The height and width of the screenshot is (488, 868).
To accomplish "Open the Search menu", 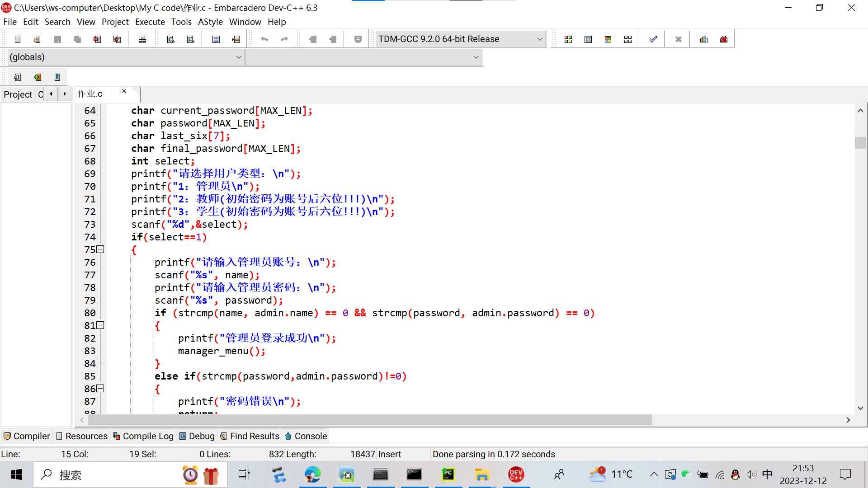I will click(57, 22).
